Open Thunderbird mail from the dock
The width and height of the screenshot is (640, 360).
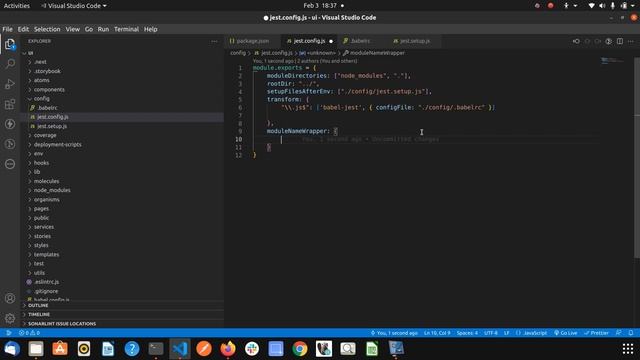click(12, 349)
